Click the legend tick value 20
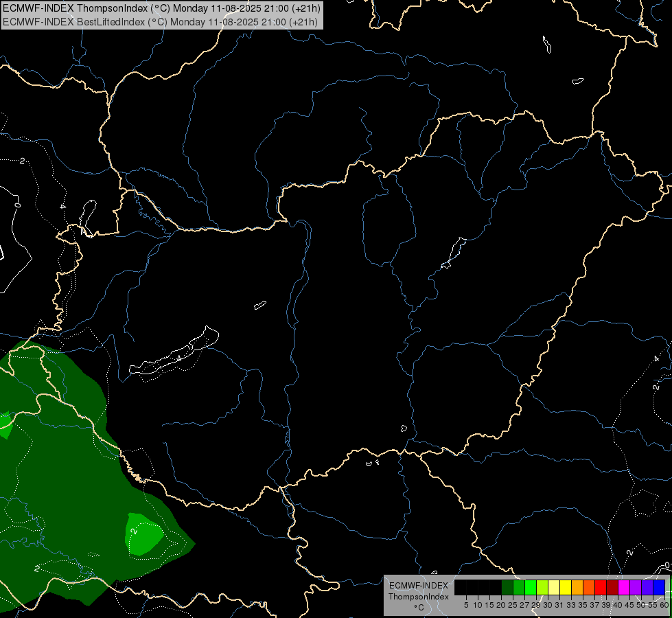672x618 pixels. 501,605
